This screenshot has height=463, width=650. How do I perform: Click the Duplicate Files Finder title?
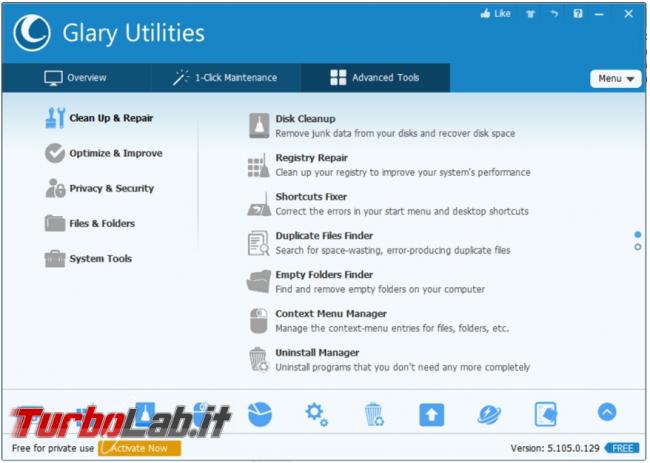pyautogui.click(x=324, y=235)
